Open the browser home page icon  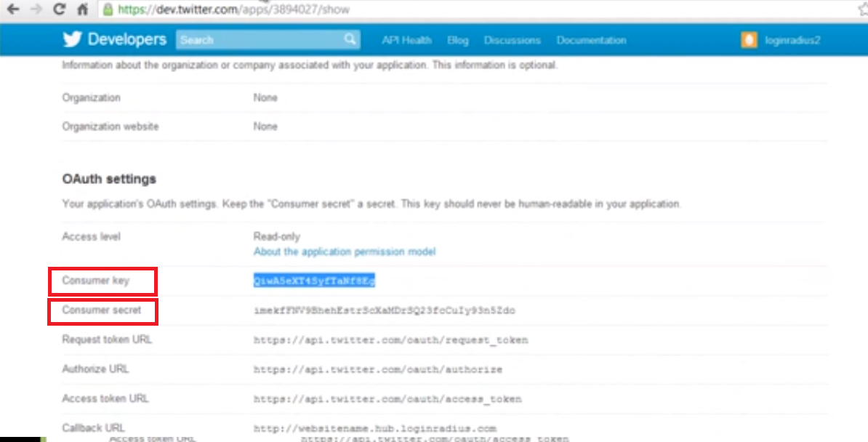pos(82,9)
